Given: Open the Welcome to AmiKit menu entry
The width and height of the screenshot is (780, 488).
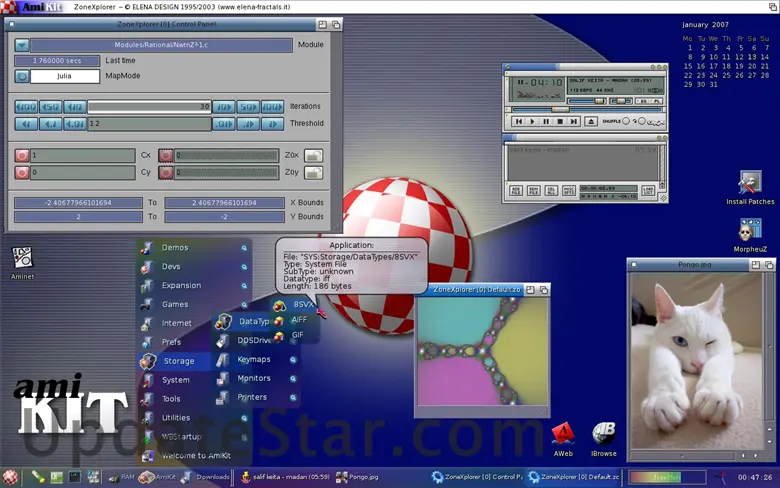Looking at the screenshot, I should coord(194,456).
